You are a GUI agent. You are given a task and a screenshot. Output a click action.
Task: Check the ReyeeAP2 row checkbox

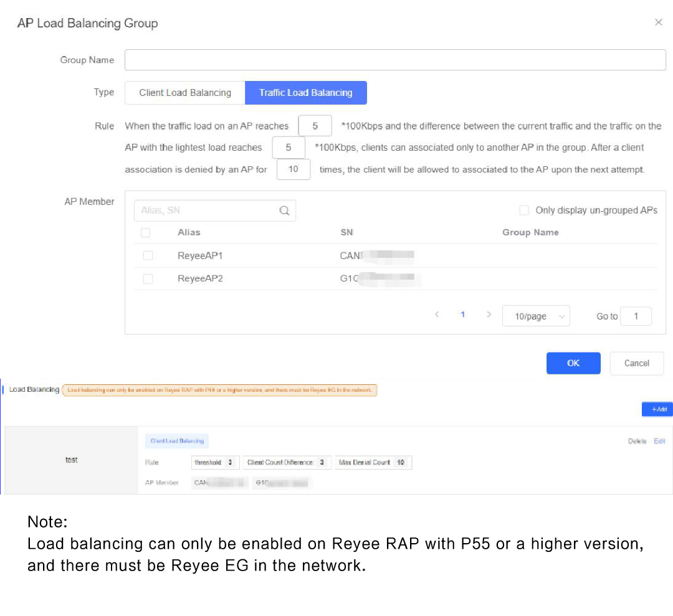[x=148, y=279]
